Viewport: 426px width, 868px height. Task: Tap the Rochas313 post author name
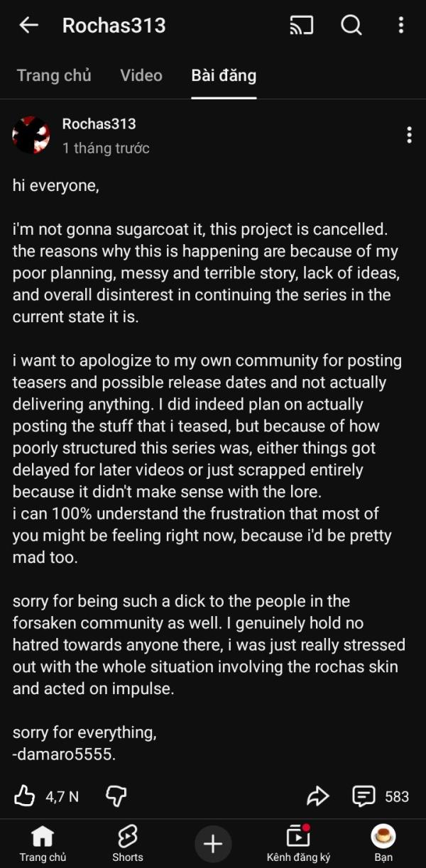pos(99,123)
